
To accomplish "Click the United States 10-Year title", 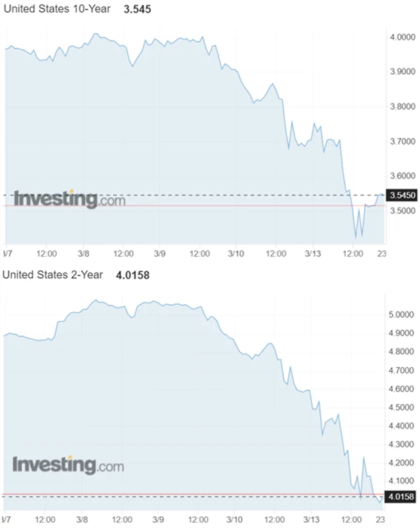I will pos(56,10).
